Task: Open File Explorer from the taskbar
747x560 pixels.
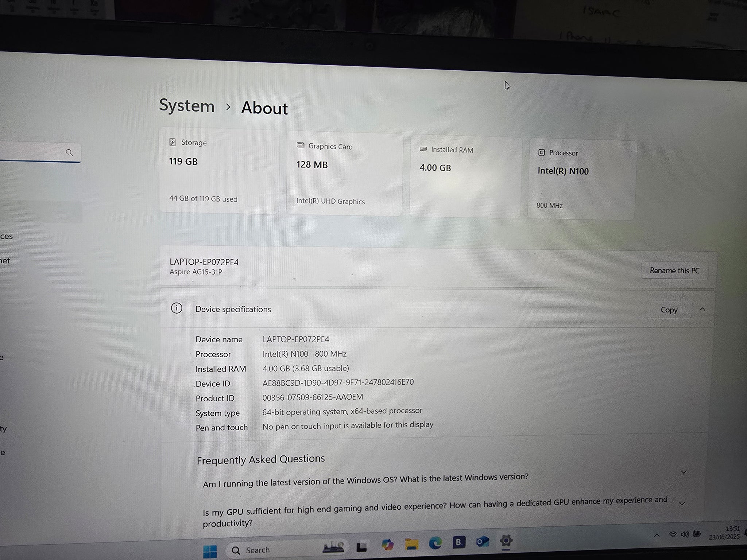Action: pyautogui.click(x=412, y=544)
